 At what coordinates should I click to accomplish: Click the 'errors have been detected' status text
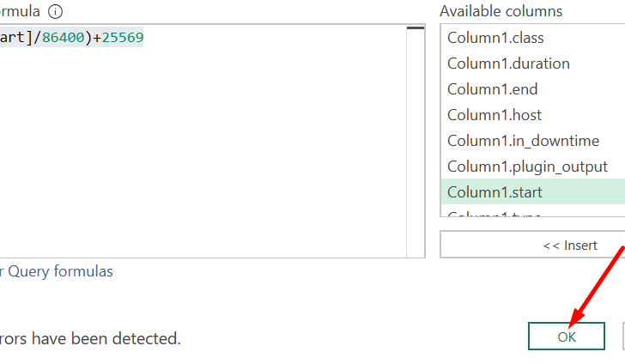coord(90,338)
